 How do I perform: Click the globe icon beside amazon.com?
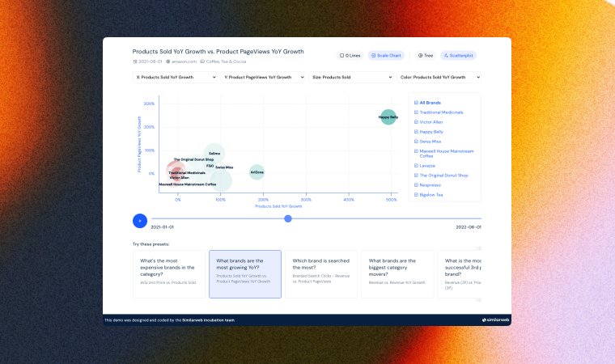click(168, 61)
